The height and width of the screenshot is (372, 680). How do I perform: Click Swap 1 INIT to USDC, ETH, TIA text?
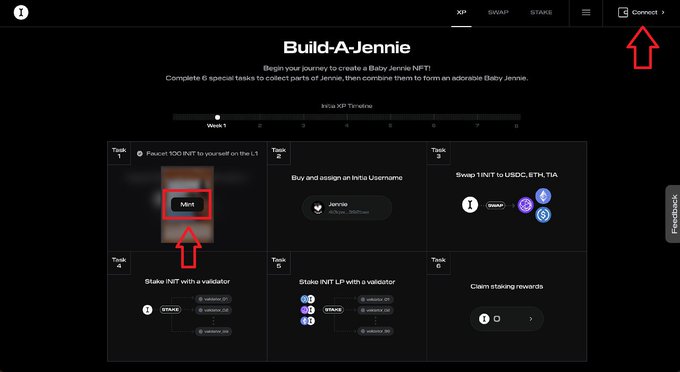[507, 175]
